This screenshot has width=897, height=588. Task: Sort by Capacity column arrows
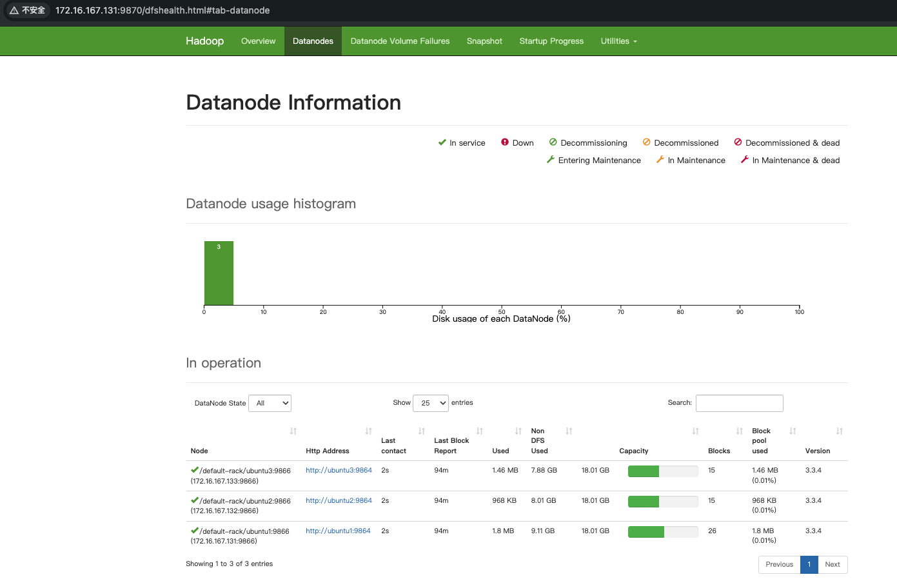pos(696,431)
